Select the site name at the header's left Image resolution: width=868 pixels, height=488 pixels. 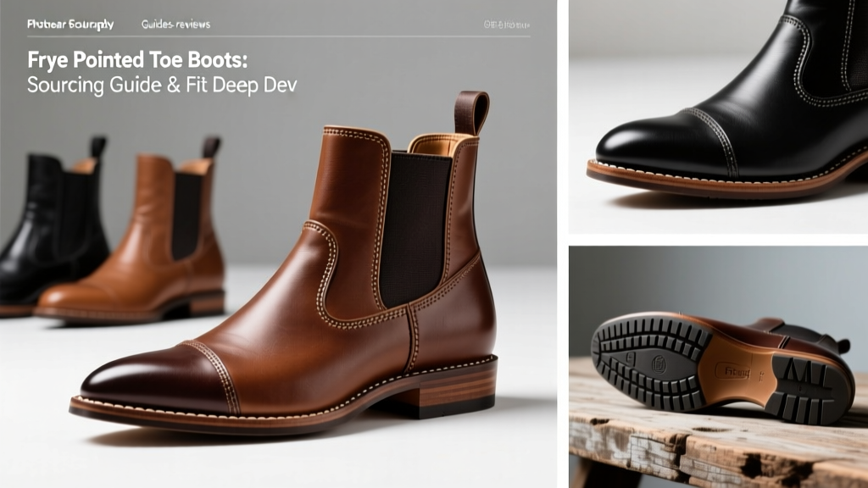click(x=70, y=25)
